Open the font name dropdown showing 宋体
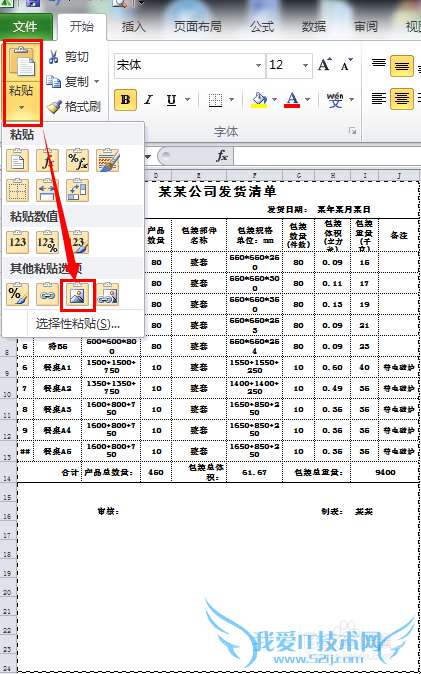The image size is (421, 674). 258,65
